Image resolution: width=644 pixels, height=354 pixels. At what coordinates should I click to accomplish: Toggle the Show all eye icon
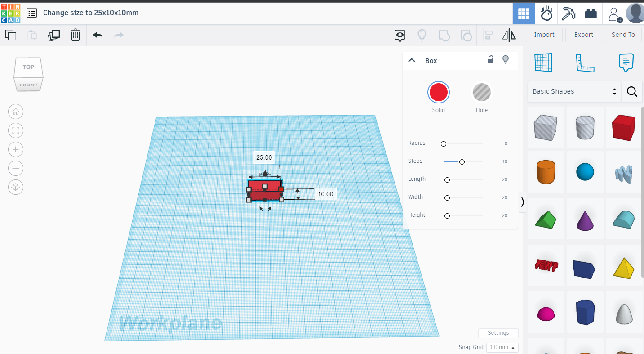pyautogui.click(x=400, y=36)
